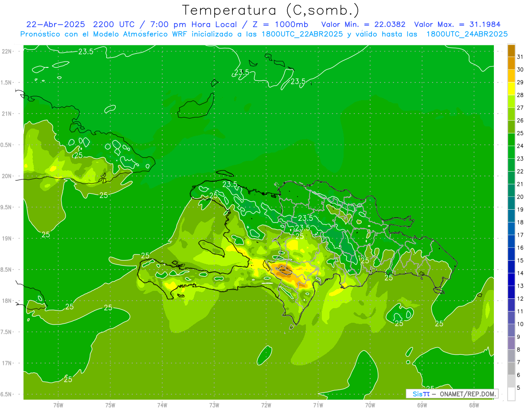Click the orange hottest temperature zone on the map
532x411 pixels.
pyautogui.click(x=285, y=271)
